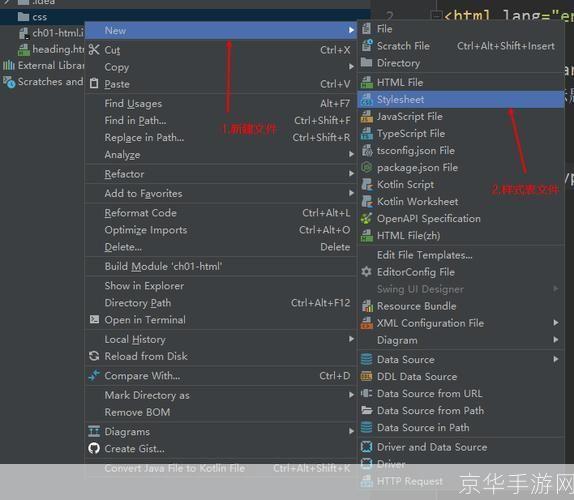The height and width of the screenshot is (500, 574).
Task: Click the Kotlin Script icon
Action: (366, 184)
